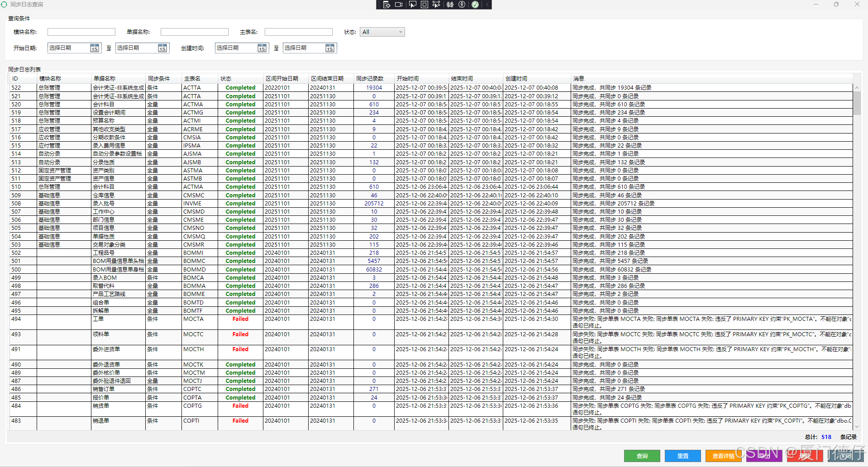868x467 pixels.
Task: Click the Completed status in row 503
Action: [240, 245]
